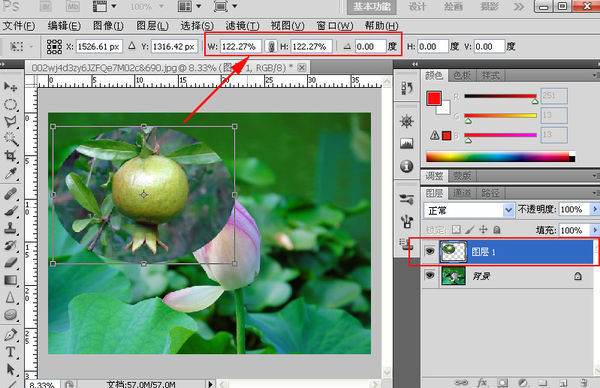The height and width of the screenshot is (388, 600).
Task: Select the Crop tool
Action: [10, 156]
